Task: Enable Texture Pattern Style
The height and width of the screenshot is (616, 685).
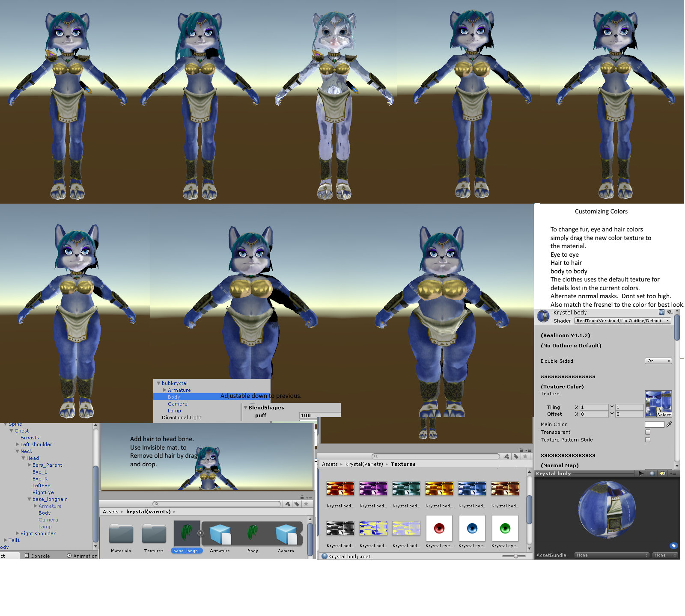Action: pyautogui.click(x=648, y=440)
